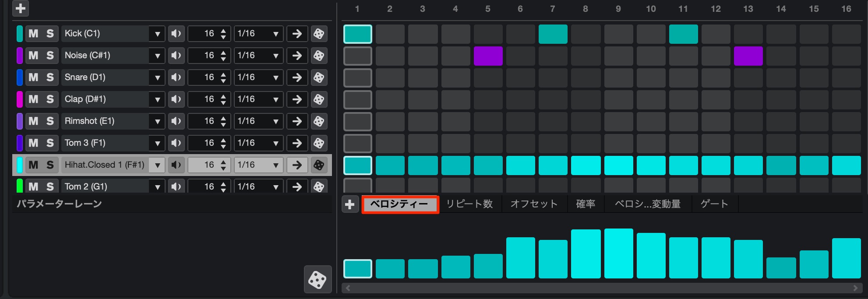Image resolution: width=868 pixels, height=299 pixels.
Task: Step up Kick lane length value 16
Action: click(x=223, y=30)
